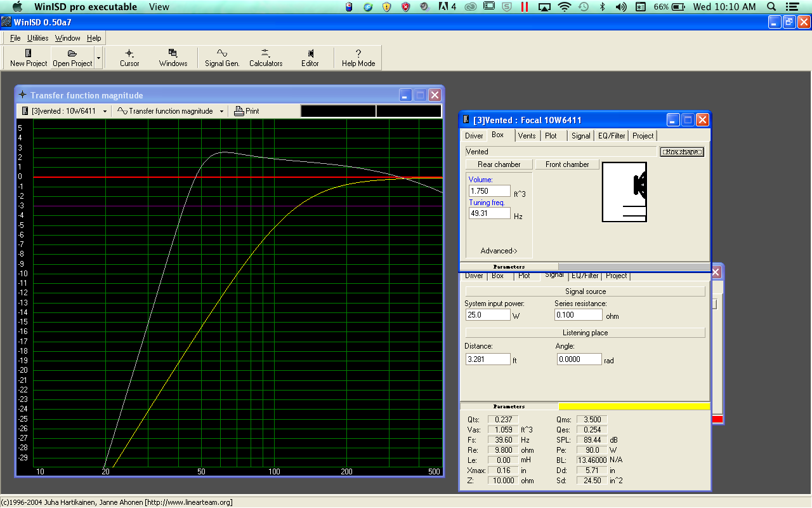
Task: Open the Calculators tool
Action: coord(266,58)
